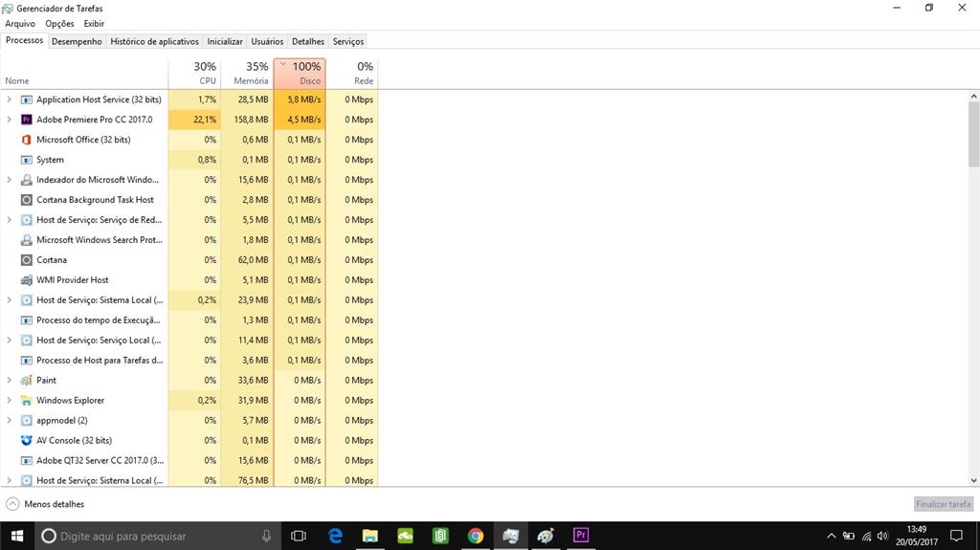Click the Adobe Premiere Pro process icon
The image size is (980, 550).
tap(26, 120)
